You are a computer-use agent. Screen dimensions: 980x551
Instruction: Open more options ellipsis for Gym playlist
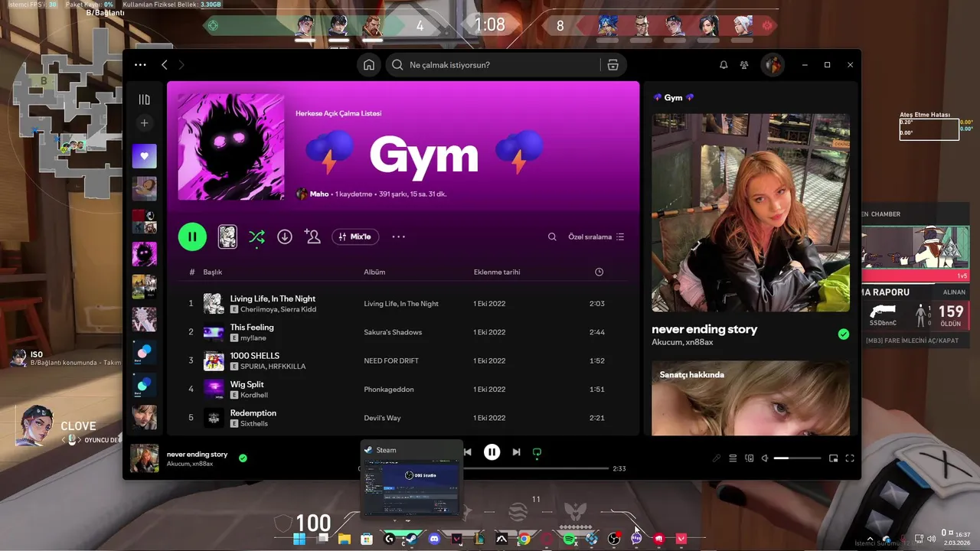point(399,236)
